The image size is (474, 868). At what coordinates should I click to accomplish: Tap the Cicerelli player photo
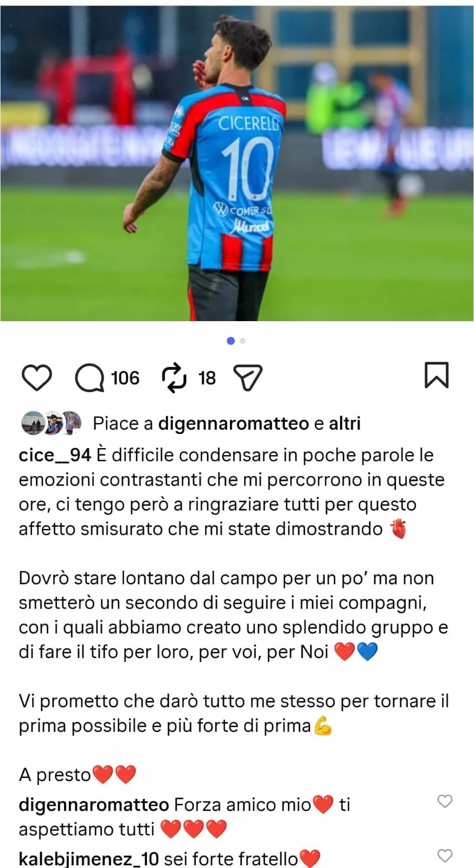(237, 163)
